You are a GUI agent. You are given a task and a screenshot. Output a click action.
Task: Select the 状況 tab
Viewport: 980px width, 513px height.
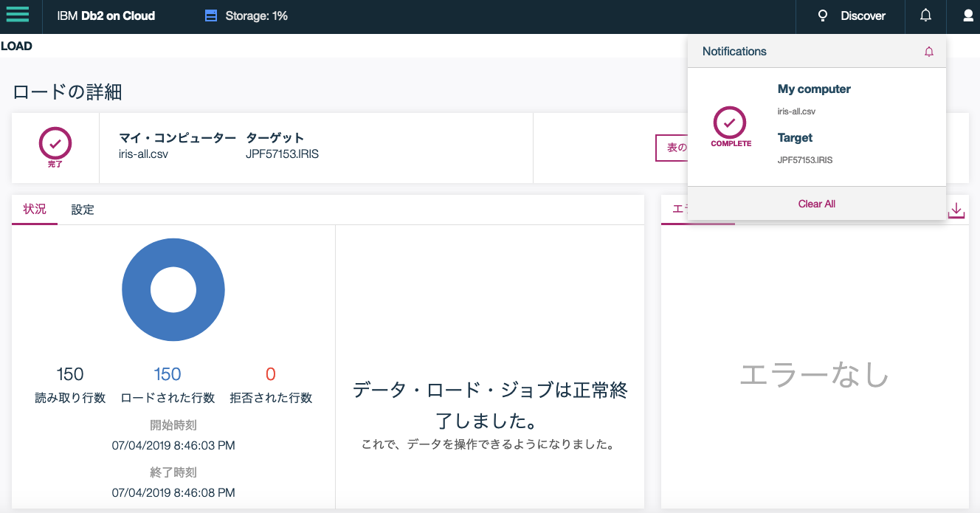click(34, 210)
